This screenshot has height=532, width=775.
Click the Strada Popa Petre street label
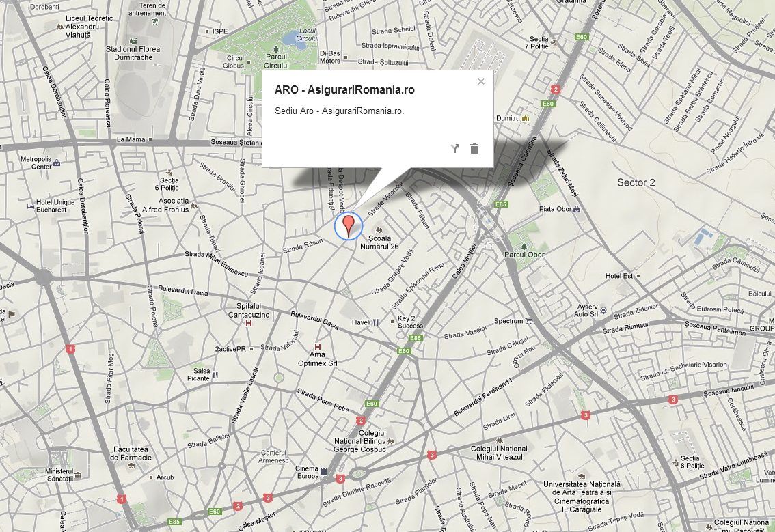(323, 401)
